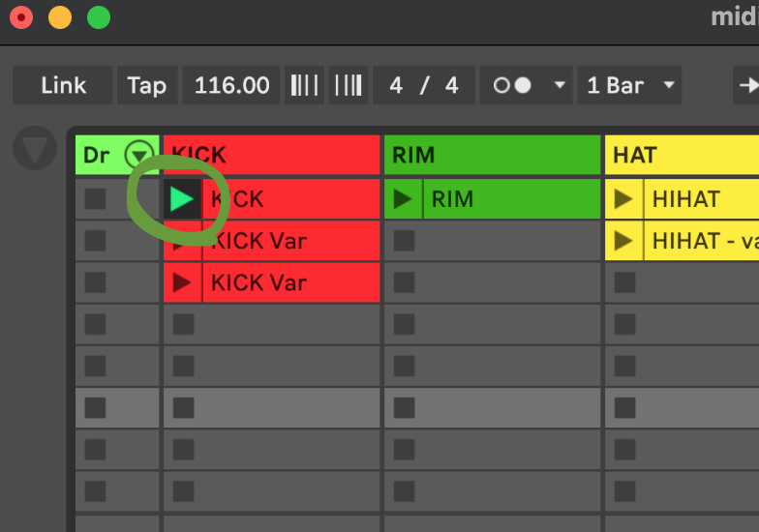759x532 pixels.
Task: Launch the HIHAT clip
Action: pyautogui.click(x=623, y=199)
